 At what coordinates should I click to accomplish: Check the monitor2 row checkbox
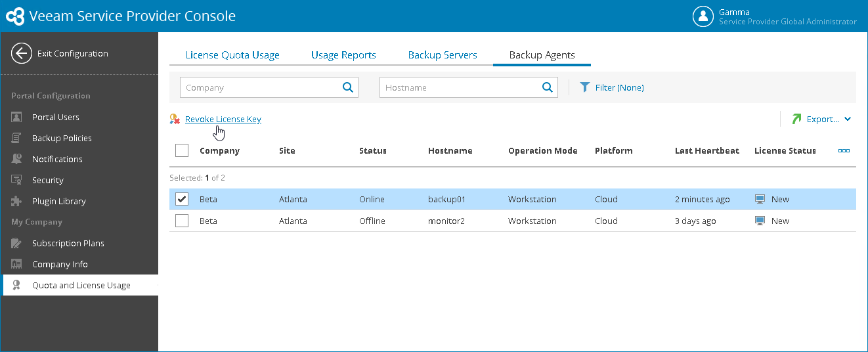click(182, 221)
